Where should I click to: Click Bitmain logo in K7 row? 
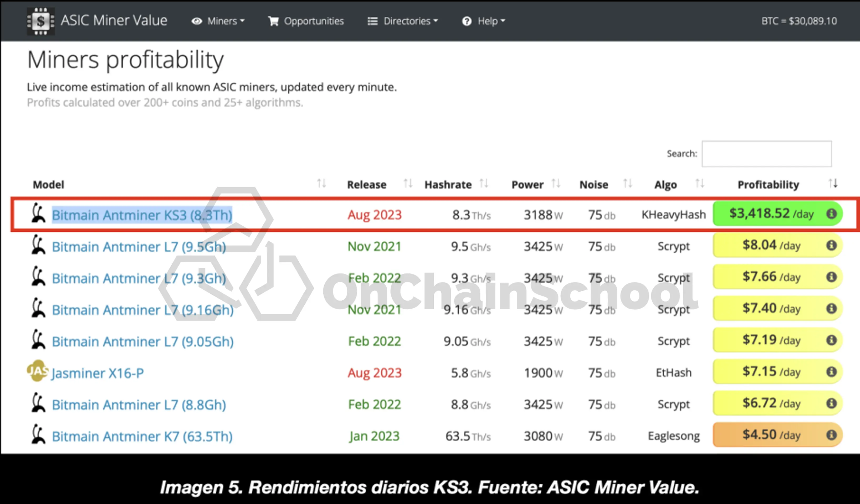(38, 434)
